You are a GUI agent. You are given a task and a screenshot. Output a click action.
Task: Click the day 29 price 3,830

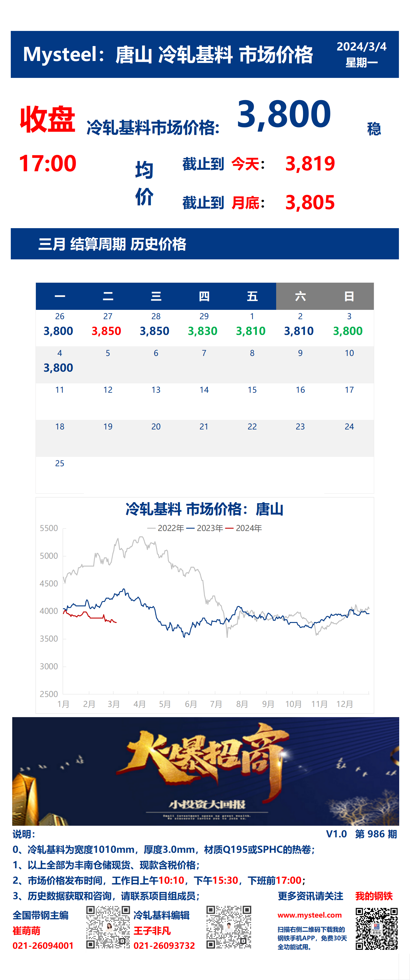click(203, 331)
